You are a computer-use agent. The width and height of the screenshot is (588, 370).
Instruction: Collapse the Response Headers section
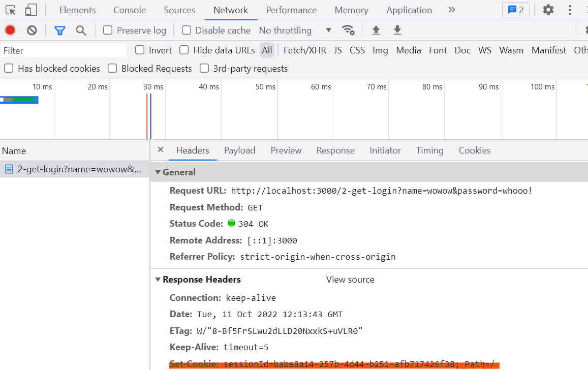point(158,280)
